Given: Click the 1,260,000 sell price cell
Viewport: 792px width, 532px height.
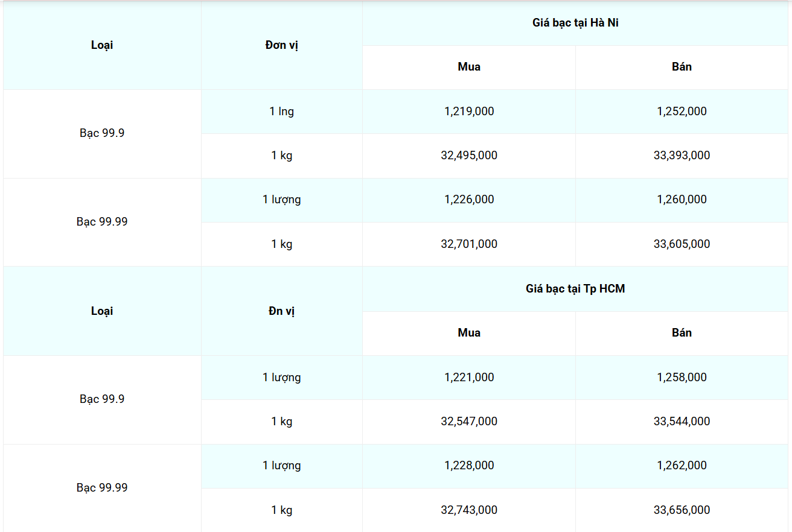Looking at the screenshot, I should point(682,200).
